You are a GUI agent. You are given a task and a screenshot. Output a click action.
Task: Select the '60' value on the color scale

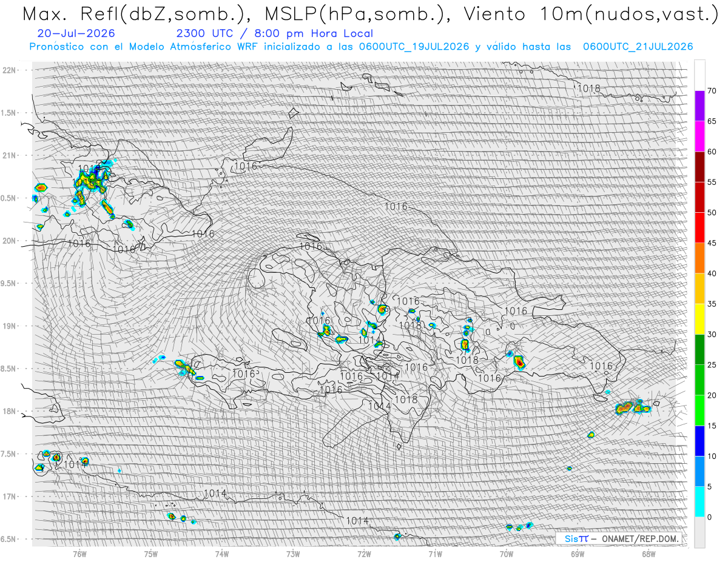coord(712,152)
